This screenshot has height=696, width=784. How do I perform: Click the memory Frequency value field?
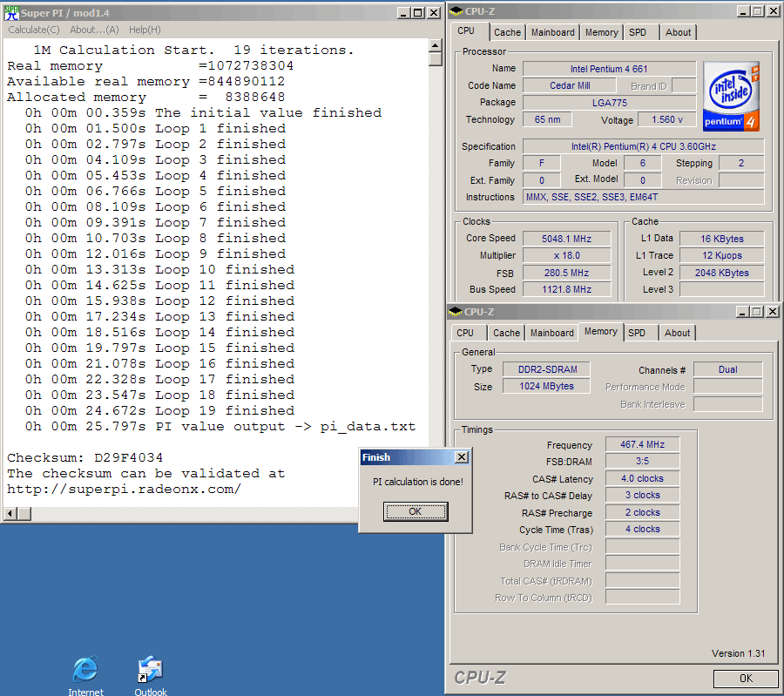click(x=642, y=445)
